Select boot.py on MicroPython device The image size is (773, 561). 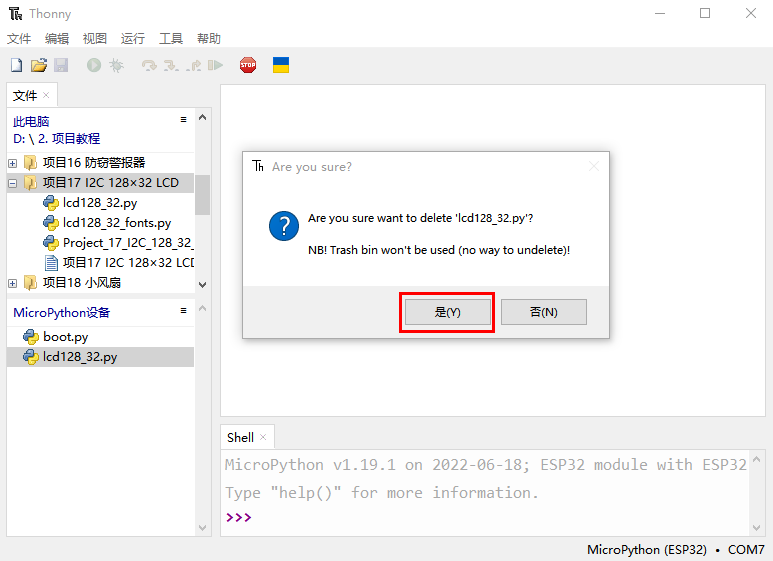[x=65, y=337]
